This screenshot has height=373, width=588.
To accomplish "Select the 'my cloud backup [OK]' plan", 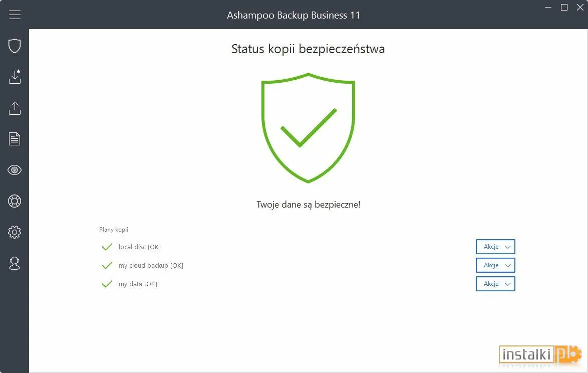I will click(x=151, y=266).
